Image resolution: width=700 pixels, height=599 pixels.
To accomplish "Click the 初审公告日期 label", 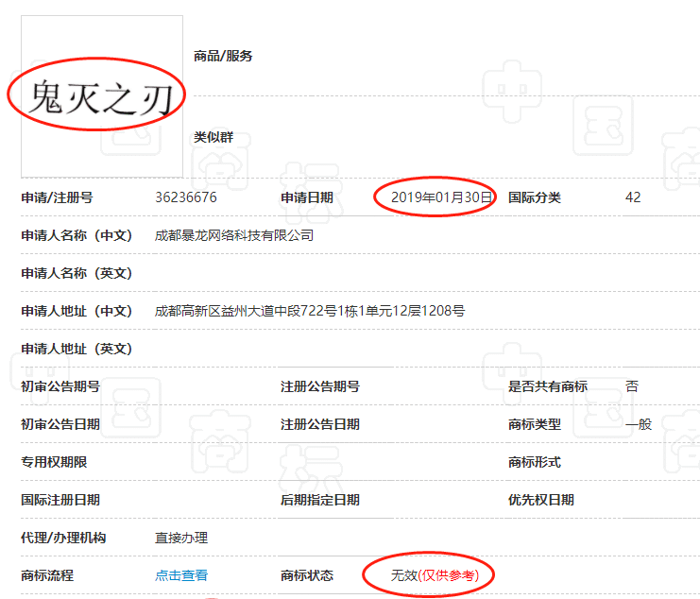I will tap(60, 424).
